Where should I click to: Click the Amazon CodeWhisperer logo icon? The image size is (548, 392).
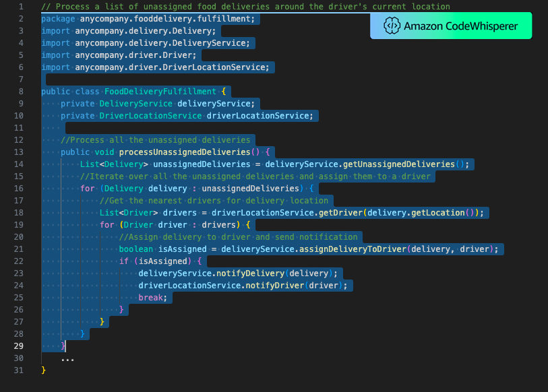pos(392,26)
